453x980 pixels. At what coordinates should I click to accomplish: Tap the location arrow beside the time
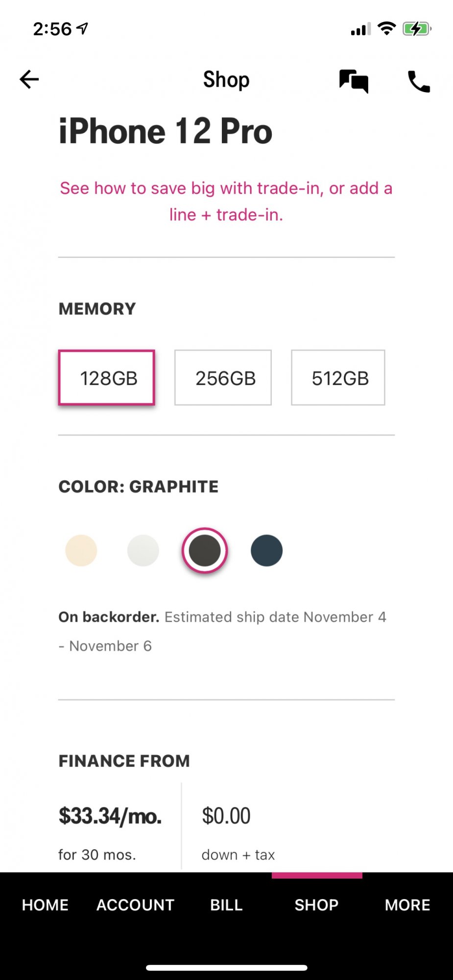[83, 28]
